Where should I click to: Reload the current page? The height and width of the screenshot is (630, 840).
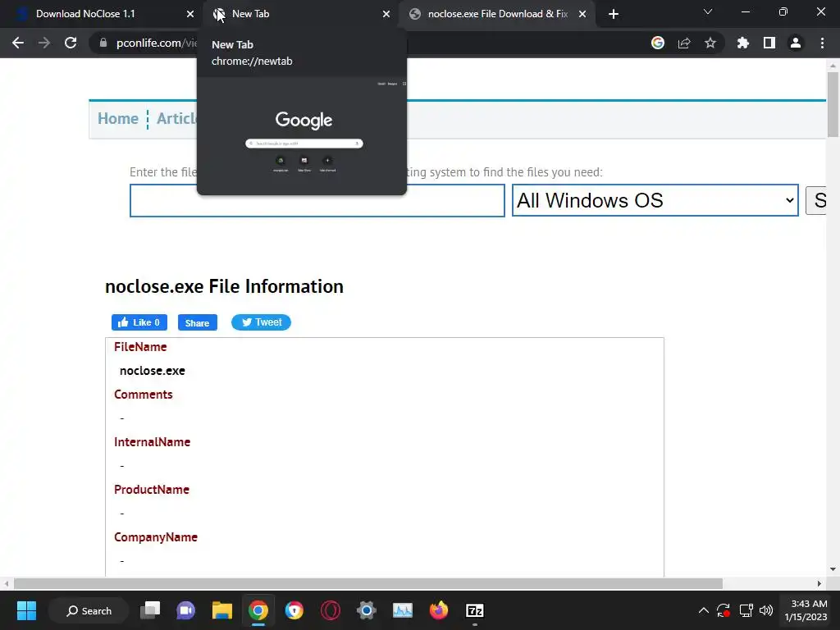71,43
